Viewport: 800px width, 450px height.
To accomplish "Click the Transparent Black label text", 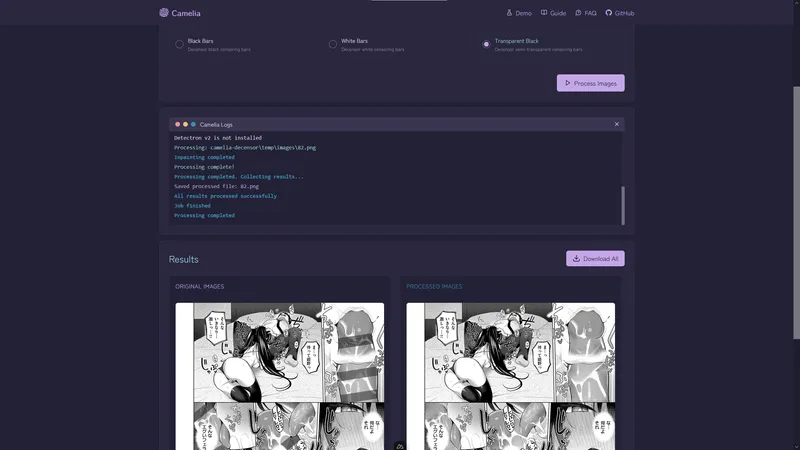I will [x=516, y=41].
